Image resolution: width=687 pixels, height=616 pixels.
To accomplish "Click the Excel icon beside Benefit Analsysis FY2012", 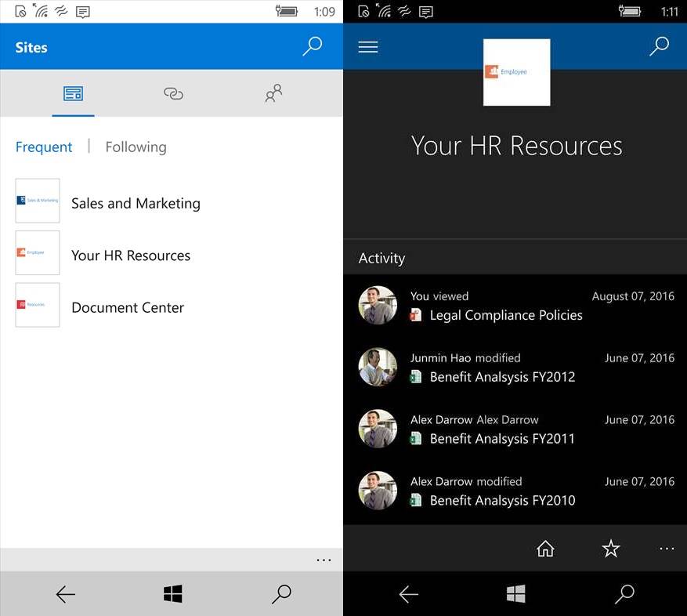I will click(416, 377).
